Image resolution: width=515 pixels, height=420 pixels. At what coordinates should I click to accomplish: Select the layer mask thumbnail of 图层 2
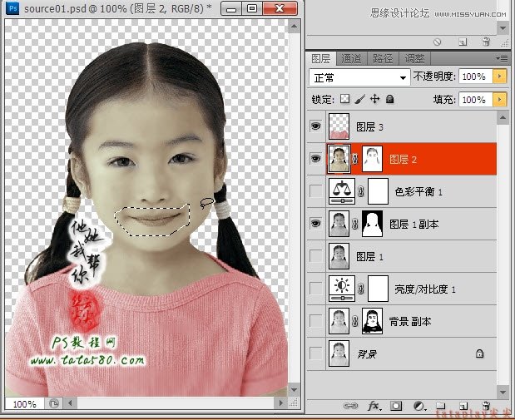tap(372, 159)
